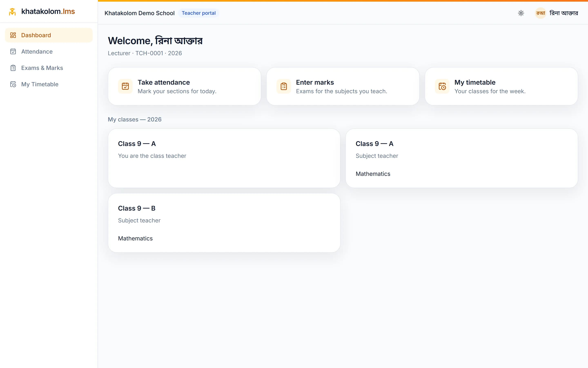The width and height of the screenshot is (588, 368).
Task: Click the Teacher portal badge
Action: [x=198, y=13]
